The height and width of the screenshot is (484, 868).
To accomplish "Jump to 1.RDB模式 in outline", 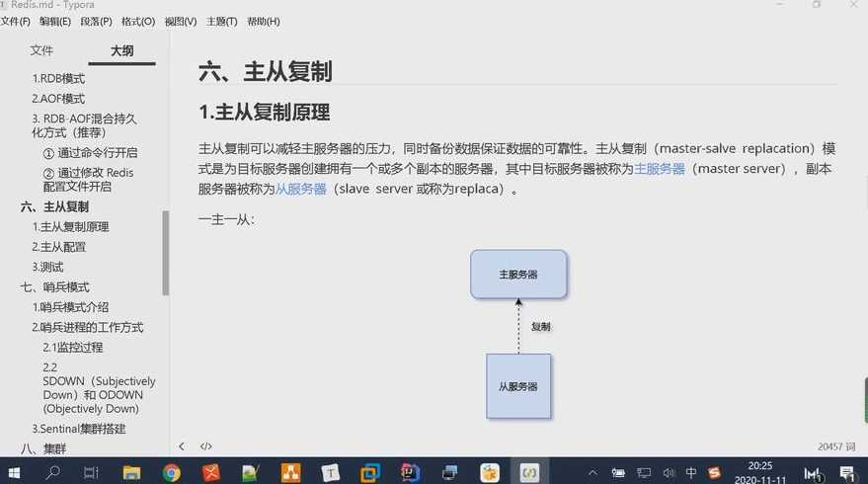I will point(58,79).
